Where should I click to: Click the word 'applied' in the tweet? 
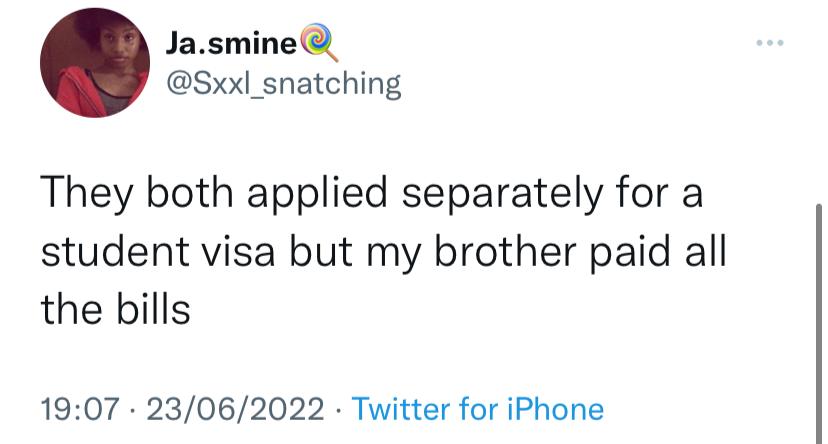[317, 194]
